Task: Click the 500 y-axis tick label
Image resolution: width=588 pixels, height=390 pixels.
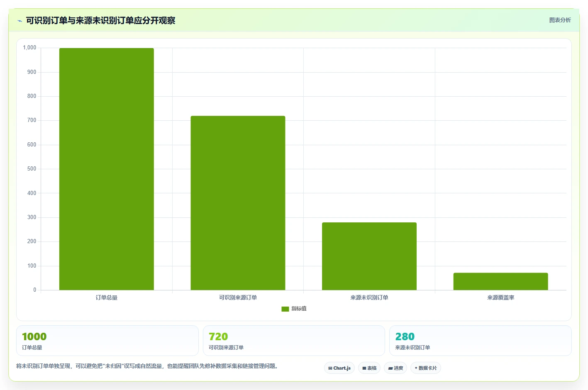Action: coord(32,169)
